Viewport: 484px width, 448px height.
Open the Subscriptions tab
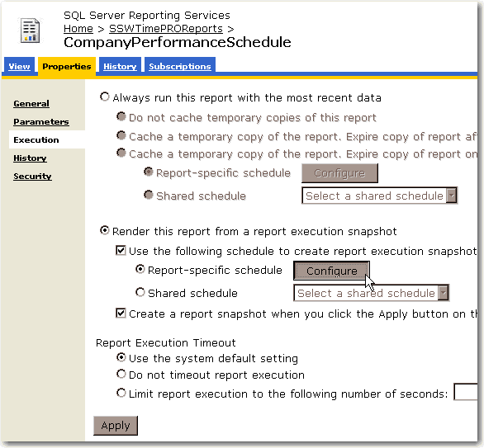[180, 66]
